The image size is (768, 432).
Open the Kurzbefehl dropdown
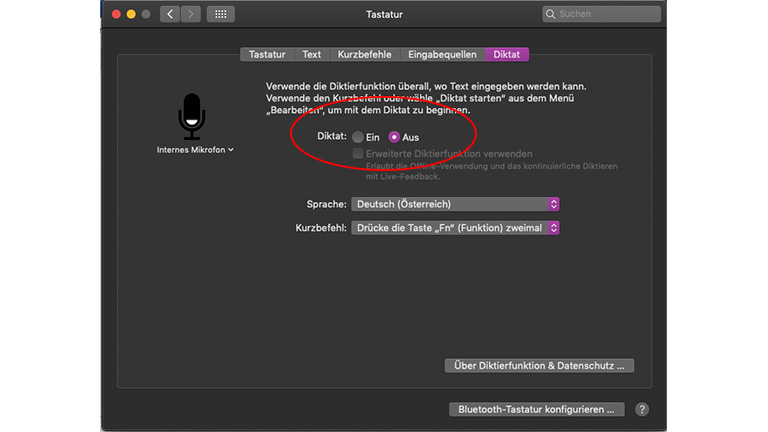(455, 228)
